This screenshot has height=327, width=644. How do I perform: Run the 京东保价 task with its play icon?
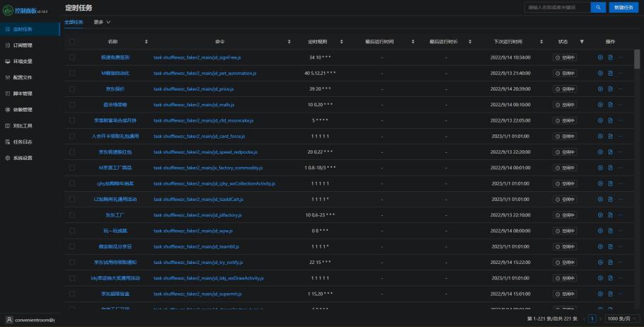tap(600, 88)
